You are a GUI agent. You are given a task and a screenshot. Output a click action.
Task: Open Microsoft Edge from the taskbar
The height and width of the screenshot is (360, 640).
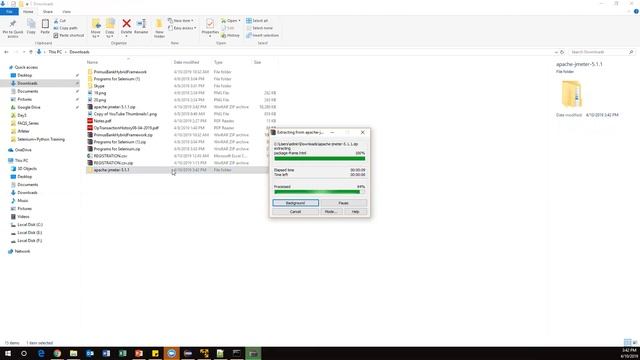[41, 353]
